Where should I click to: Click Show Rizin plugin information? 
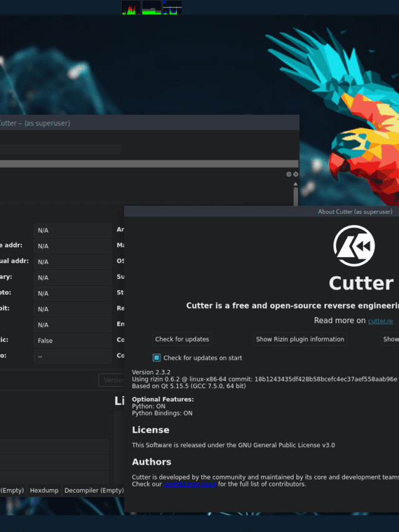300,339
